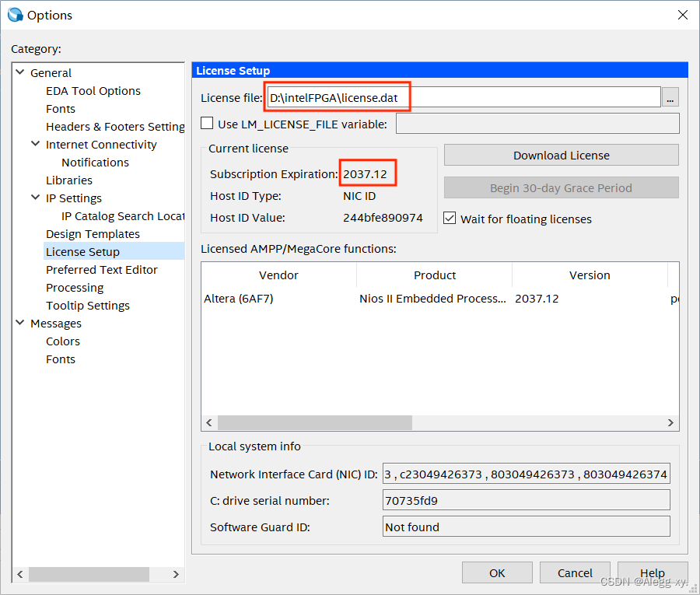Close the Options dialog with the X button

(682, 15)
